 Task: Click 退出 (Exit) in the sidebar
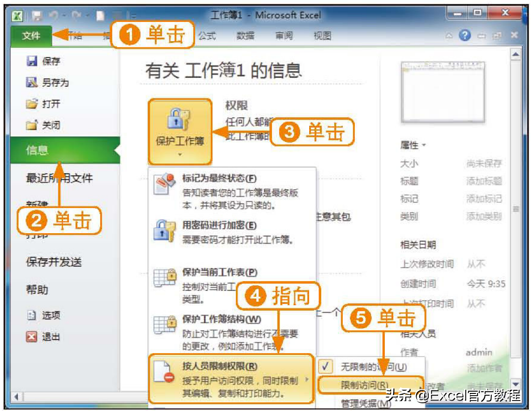[43, 337]
